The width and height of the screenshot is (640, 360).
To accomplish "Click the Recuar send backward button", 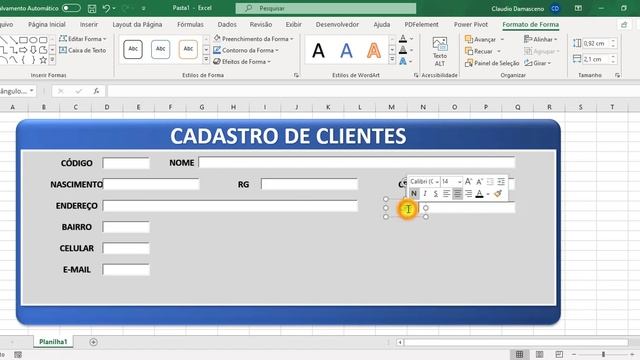I will click(479, 51).
